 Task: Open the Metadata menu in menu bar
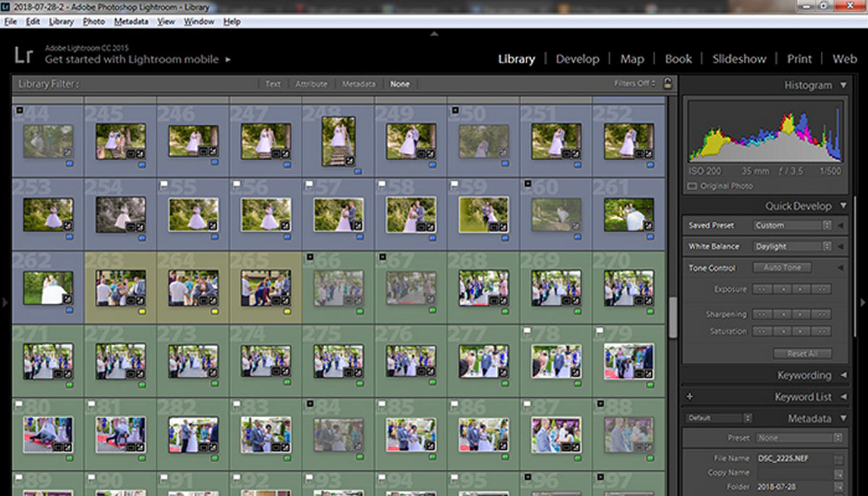[x=131, y=22]
